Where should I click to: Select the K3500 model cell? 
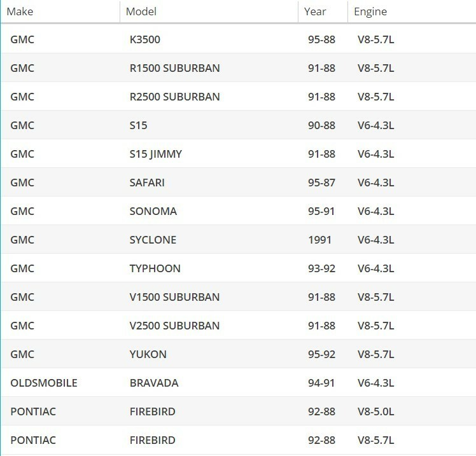(145, 39)
